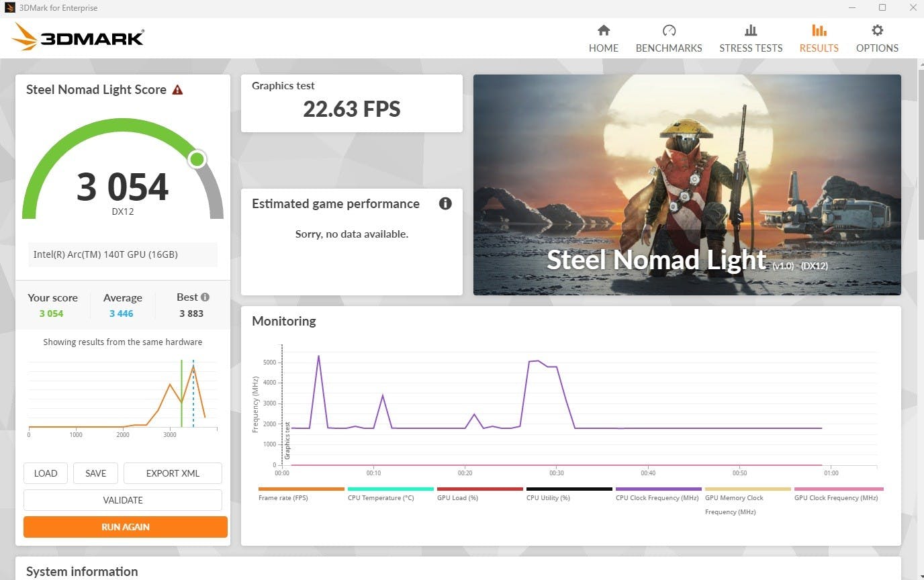Export results with EXPORT XML
Screen dimensions: 924x580
pyautogui.click(x=173, y=473)
